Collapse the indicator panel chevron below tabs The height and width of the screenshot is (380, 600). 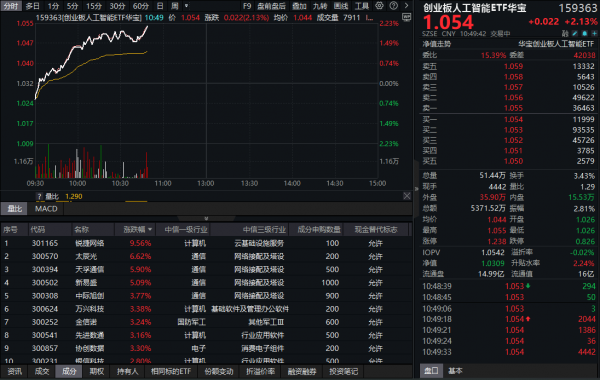pos(206,219)
